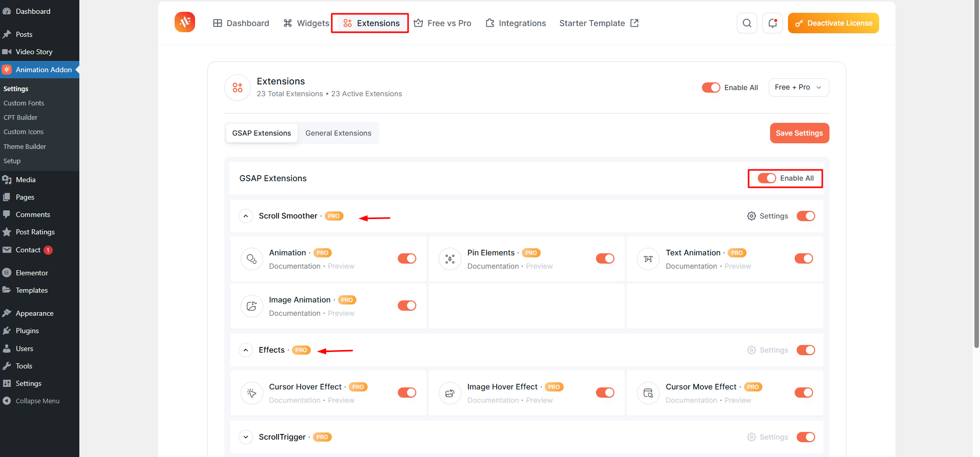Click the Extensions header circle icon
Viewport: 980px width, 457px height.
238,88
